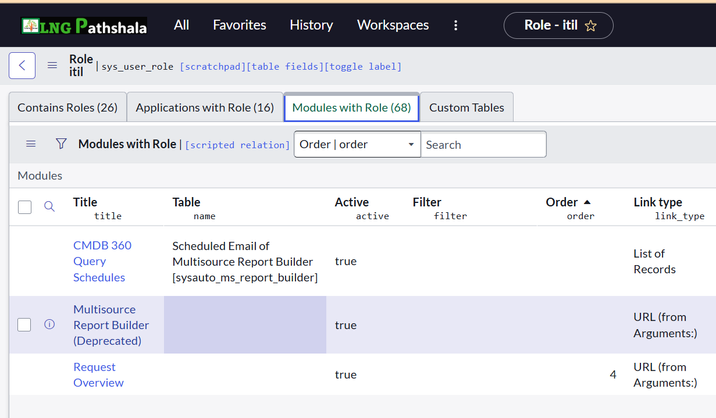Click the table fields link

[284, 67]
